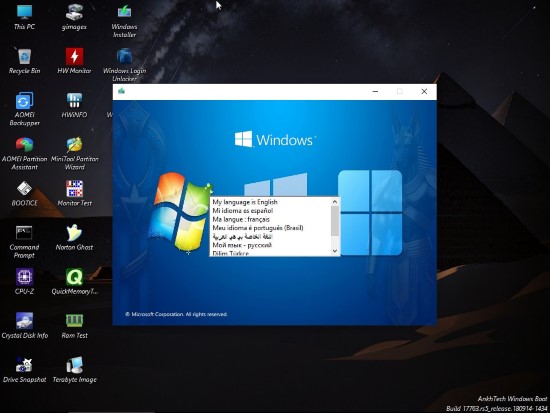550x413 pixels.
Task: Launch Terabyte Image shortcut
Action: coord(74,370)
